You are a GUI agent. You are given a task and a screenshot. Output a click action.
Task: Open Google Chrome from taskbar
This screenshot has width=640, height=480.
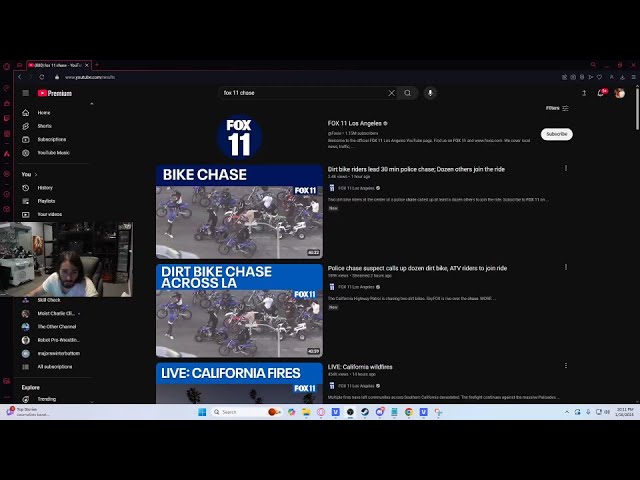tap(409, 412)
